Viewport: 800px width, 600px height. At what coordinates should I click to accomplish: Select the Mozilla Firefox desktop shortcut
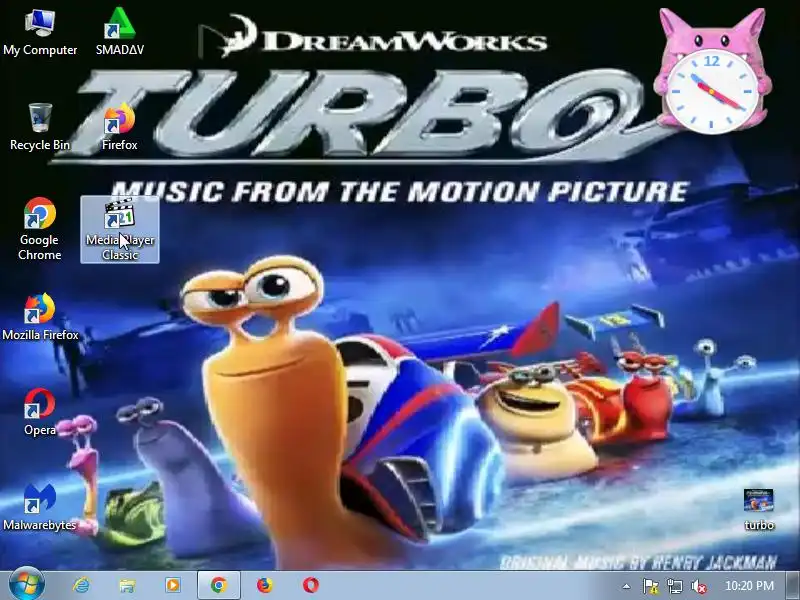click(40, 317)
